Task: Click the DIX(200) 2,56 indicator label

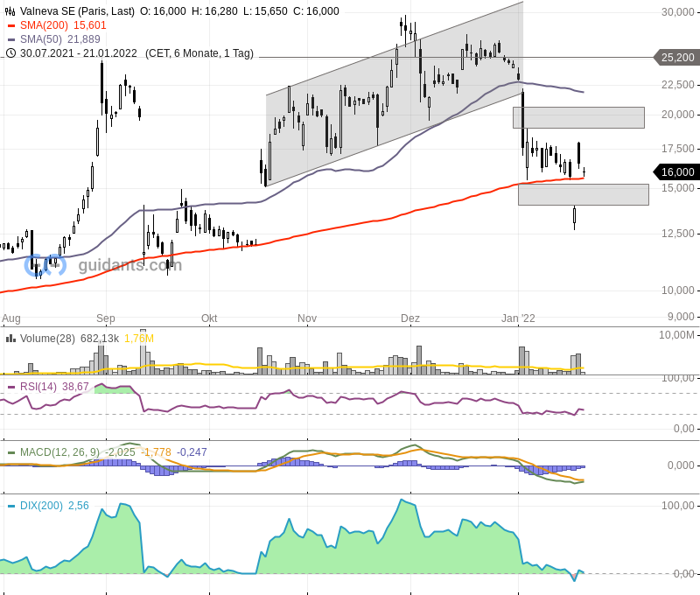Action: [x=54, y=506]
